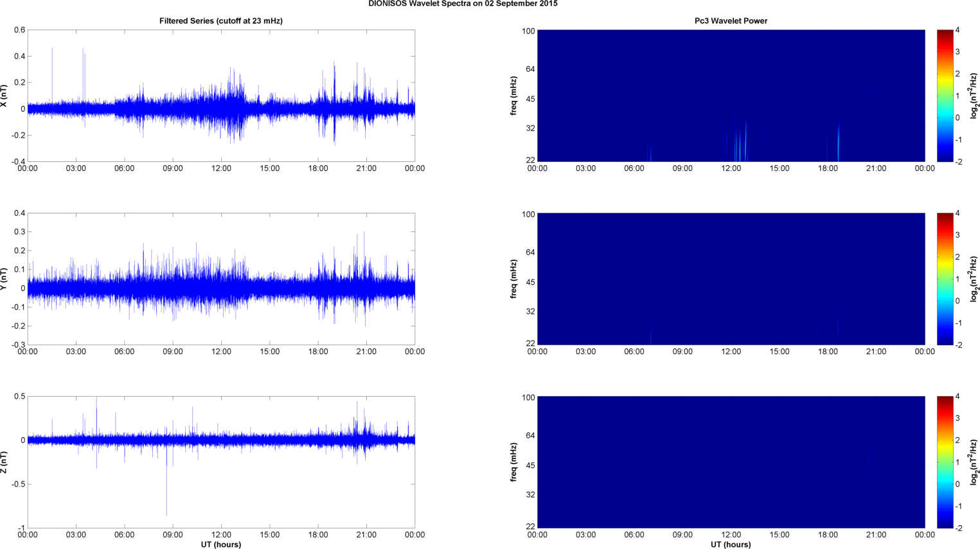Click the bottom Pc3 wavelet spectrogram
980x549 pixels.
(731, 462)
